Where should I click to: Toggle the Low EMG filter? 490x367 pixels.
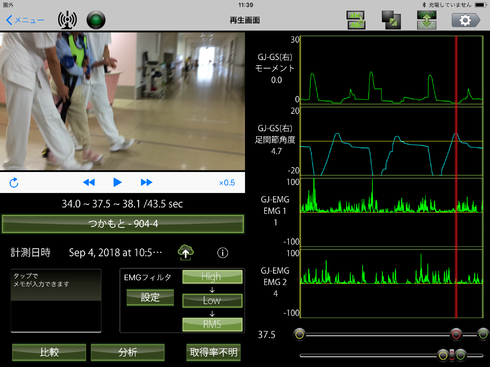pos(212,300)
